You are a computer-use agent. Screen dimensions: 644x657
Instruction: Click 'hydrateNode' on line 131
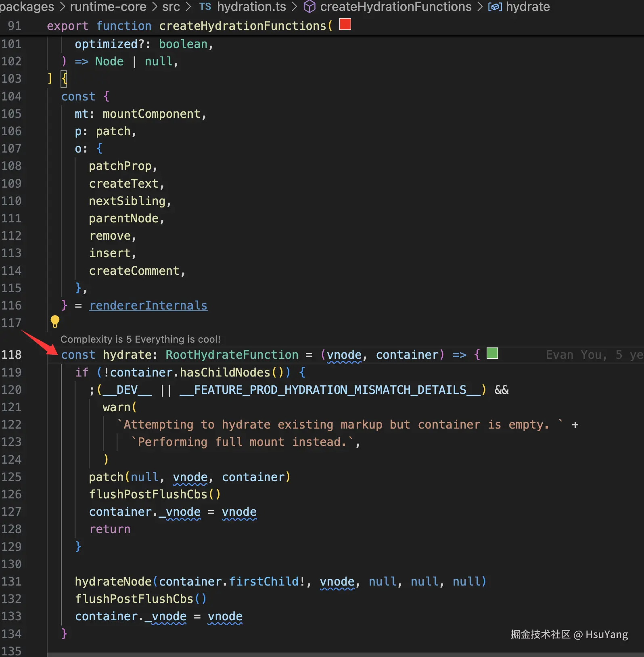(113, 582)
